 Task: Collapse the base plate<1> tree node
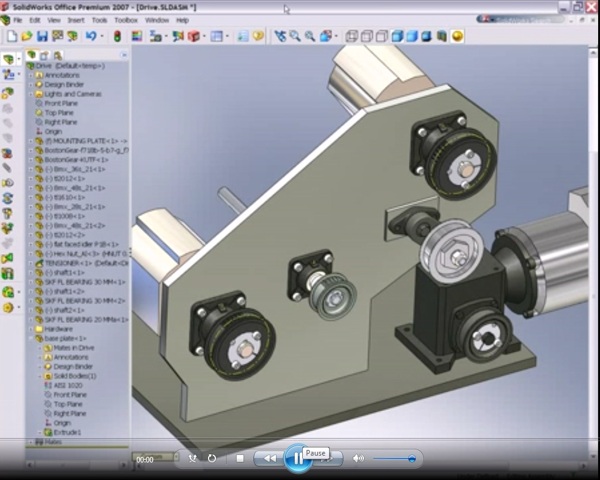point(32,338)
